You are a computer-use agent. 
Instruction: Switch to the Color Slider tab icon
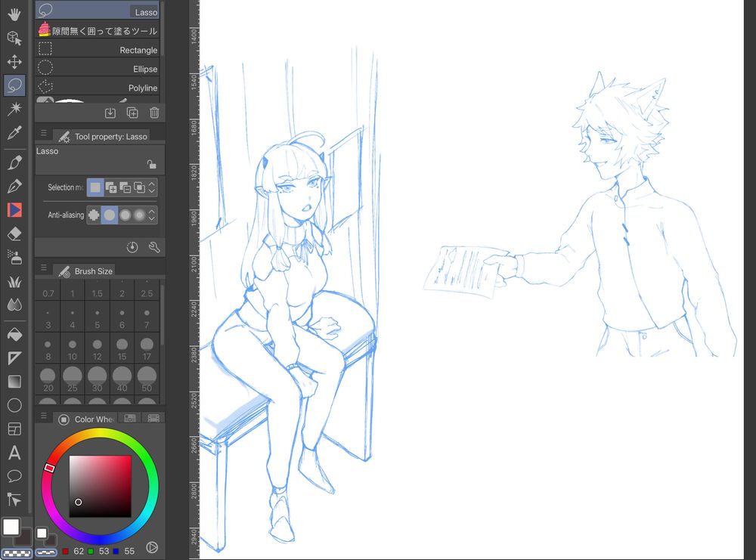[x=130, y=419]
